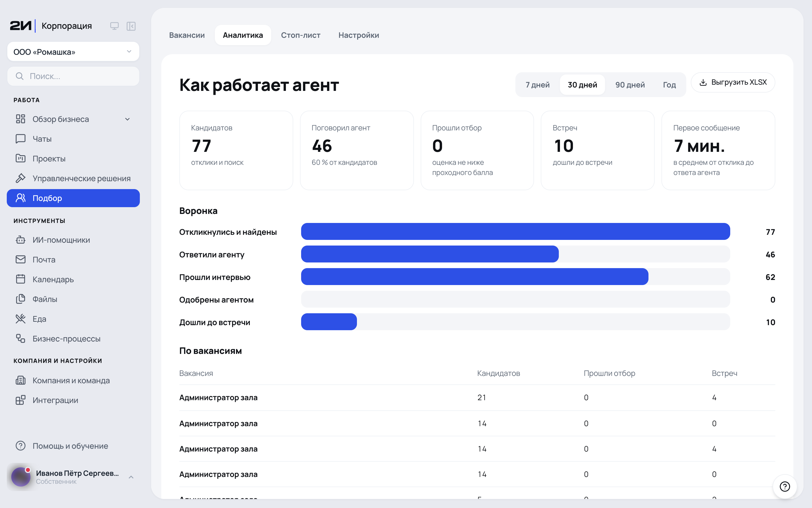812x508 pixels.
Task: Click the Бизнес-процессы workflow icon
Action: 21,338
